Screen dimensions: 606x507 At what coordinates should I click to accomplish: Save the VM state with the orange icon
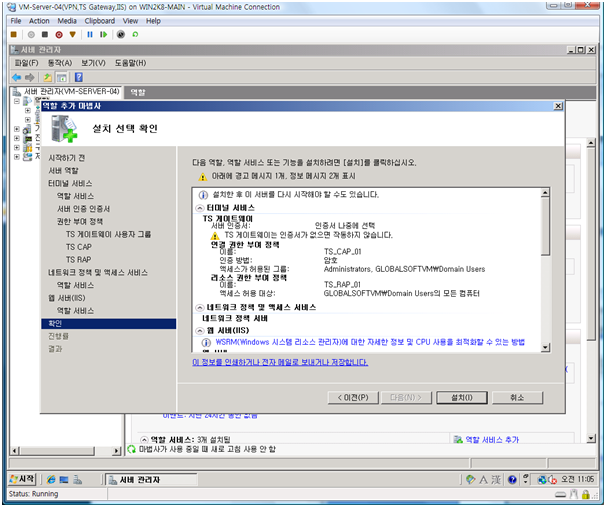[72, 35]
